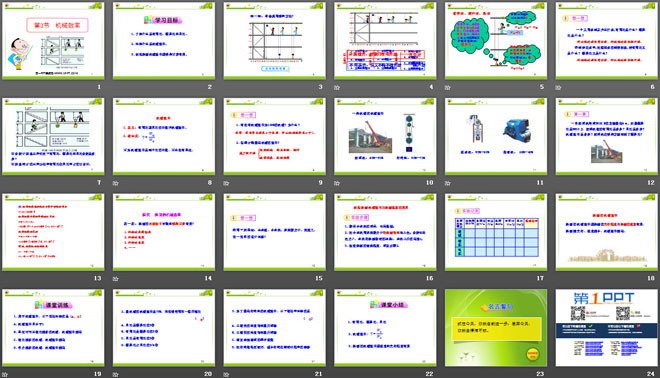
Task: Select slide 22 class summary thumbnail
Action: pyautogui.click(x=385, y=327)
